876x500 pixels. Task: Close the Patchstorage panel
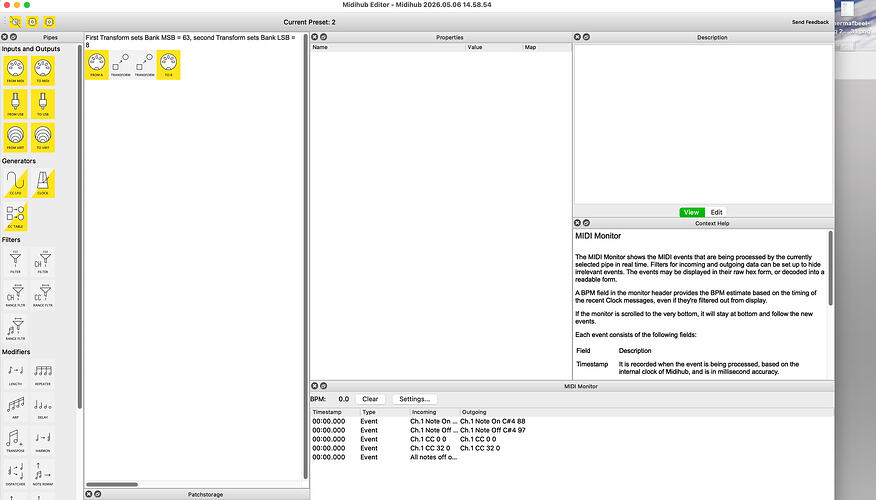(x=88, y=494)
